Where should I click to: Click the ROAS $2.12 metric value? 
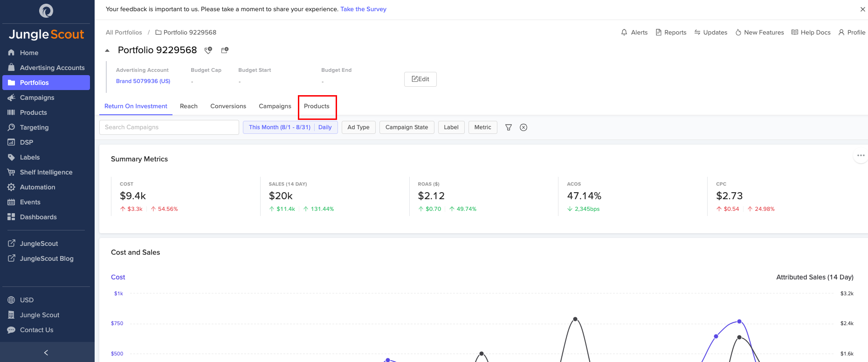pyautogui.click(x=431, y=196)
